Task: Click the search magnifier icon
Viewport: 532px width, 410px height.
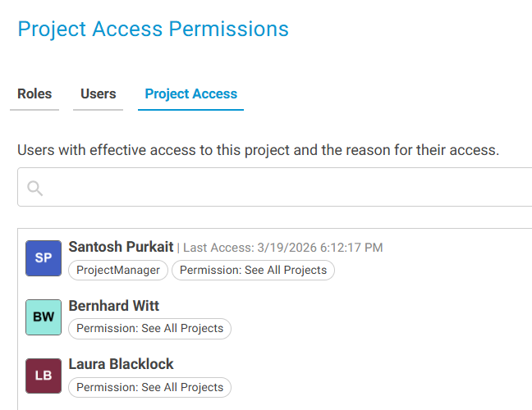Action: click(x=34, y=189)
